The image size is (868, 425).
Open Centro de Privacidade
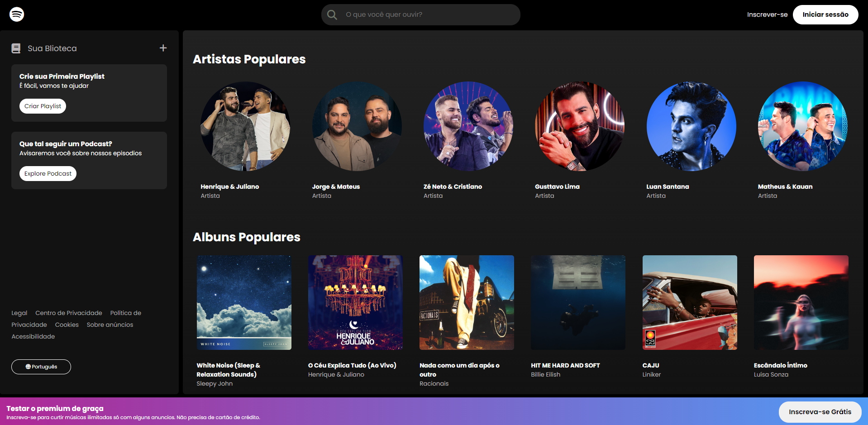pos(68,313)
